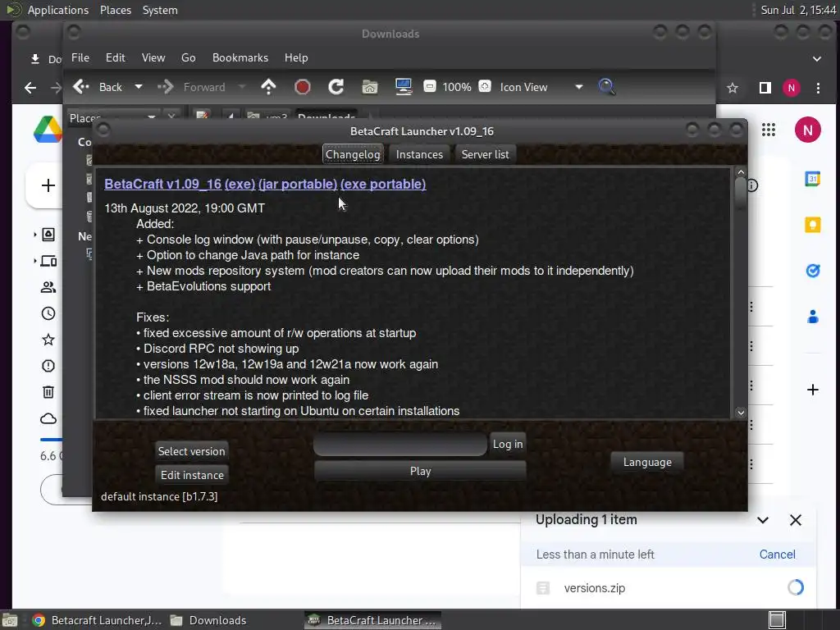Viewport: 840px width, 630px height.
Task: Open Google apps grid icon
Action: (x=768, y=130)
